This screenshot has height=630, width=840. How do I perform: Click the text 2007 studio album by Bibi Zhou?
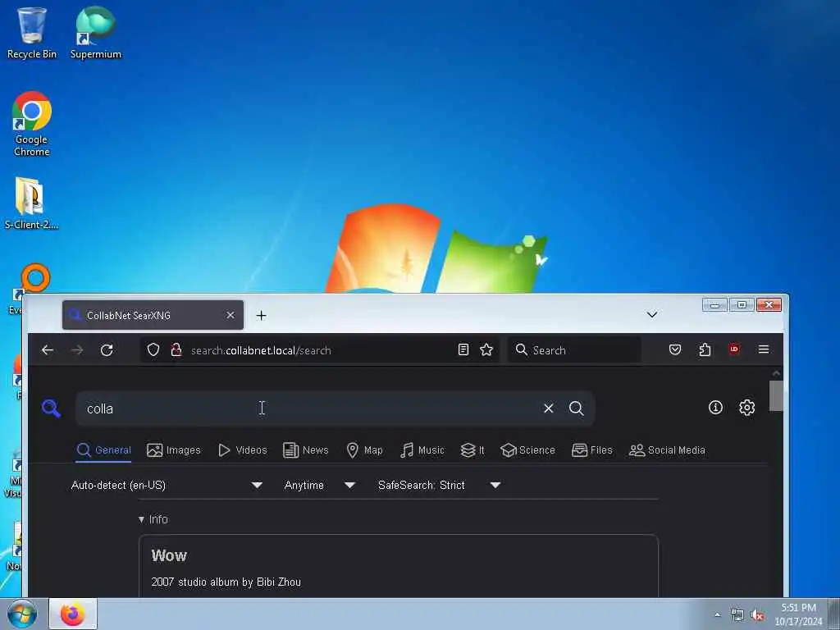coord(226,582)
